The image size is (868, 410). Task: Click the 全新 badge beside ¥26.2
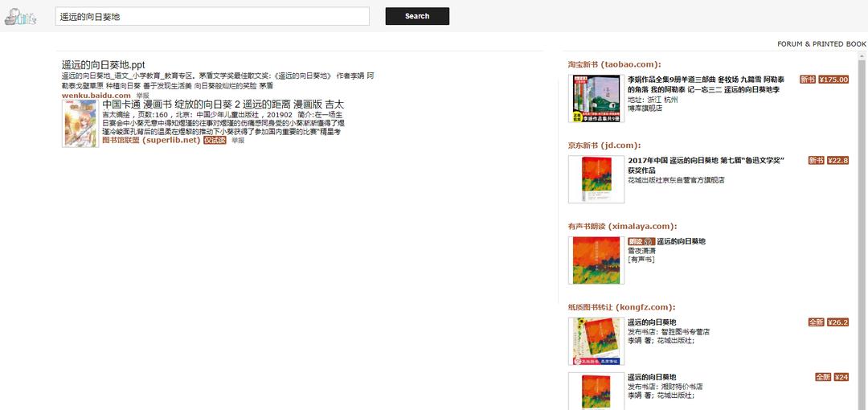click(817, 322)
